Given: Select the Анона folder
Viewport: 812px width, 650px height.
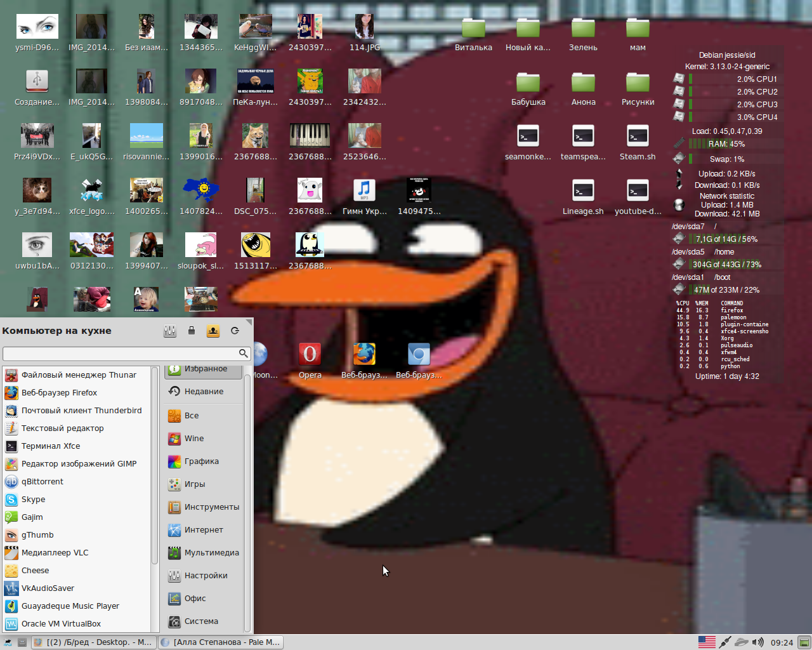Looking at the screenshot, I should pyautogui.click(x=583, y=88).
